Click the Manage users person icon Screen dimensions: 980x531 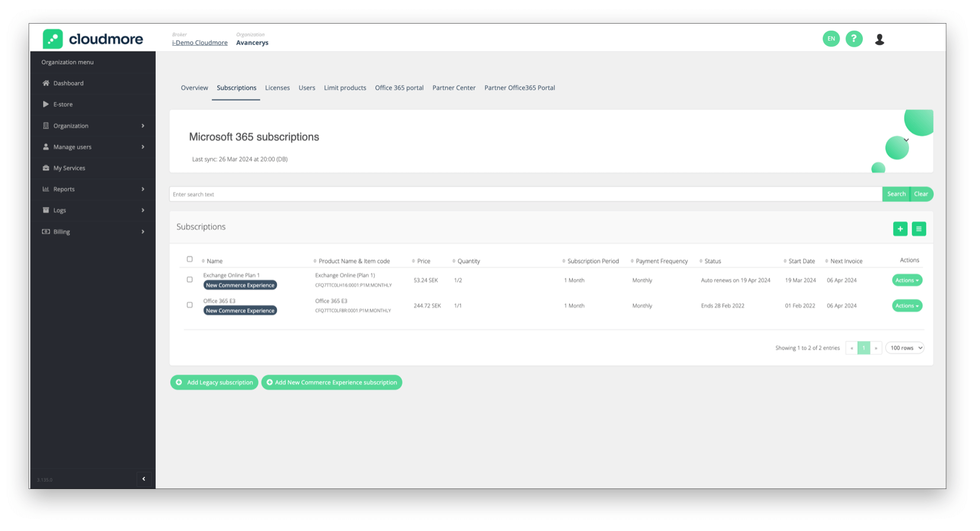point(46,147)
